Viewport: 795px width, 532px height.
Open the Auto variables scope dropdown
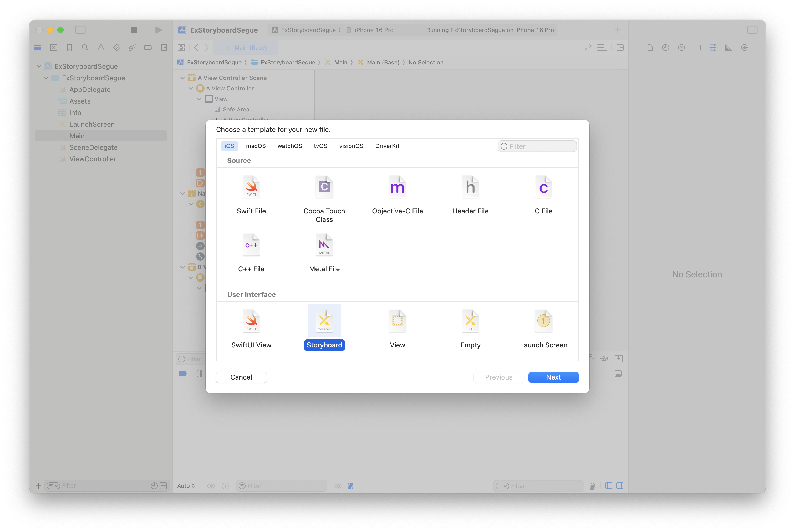pyautogui.click(x=186, y=486)
